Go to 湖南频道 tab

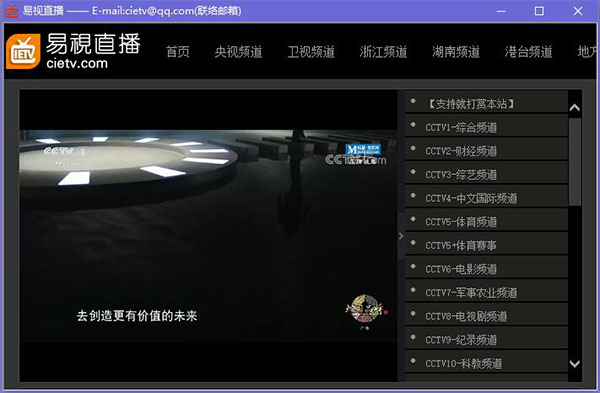tap(456, 52)
